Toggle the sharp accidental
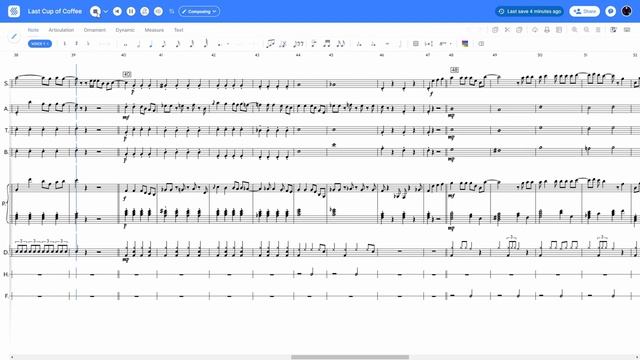 coord(76,44)
